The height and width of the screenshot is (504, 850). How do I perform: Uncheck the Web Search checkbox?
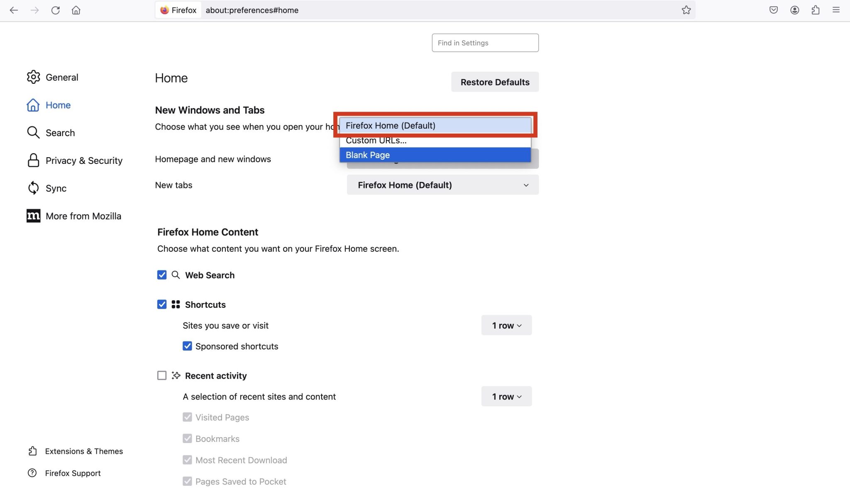click(x=162, y=275)
